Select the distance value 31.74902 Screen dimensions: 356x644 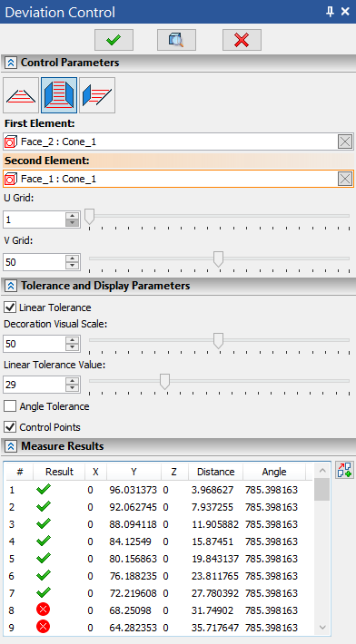[213, 610]
